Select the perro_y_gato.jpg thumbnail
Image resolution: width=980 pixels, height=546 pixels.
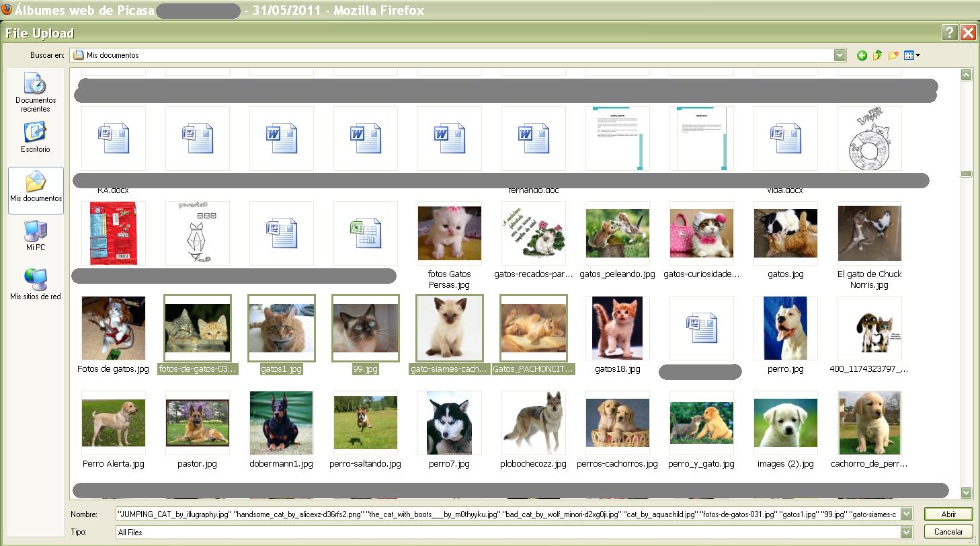click(702, 423)
